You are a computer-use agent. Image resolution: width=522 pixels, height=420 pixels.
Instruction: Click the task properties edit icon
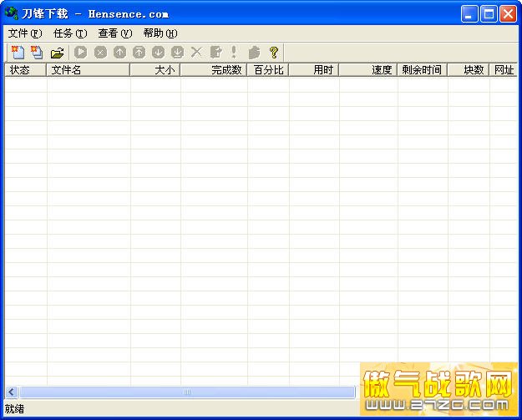[215, 53]
